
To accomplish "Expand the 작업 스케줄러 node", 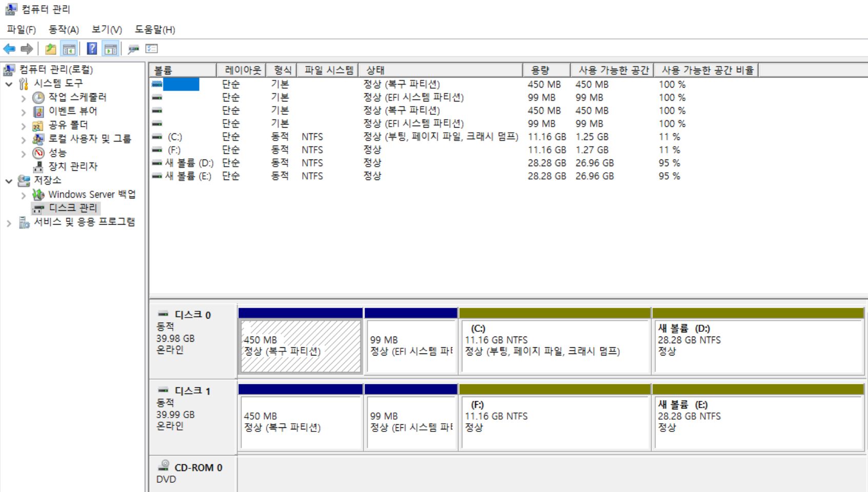I will (x=24, y=97).
